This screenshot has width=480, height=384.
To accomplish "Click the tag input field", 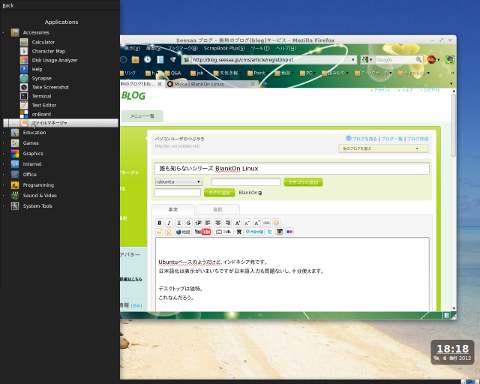I will coord(178,193).
